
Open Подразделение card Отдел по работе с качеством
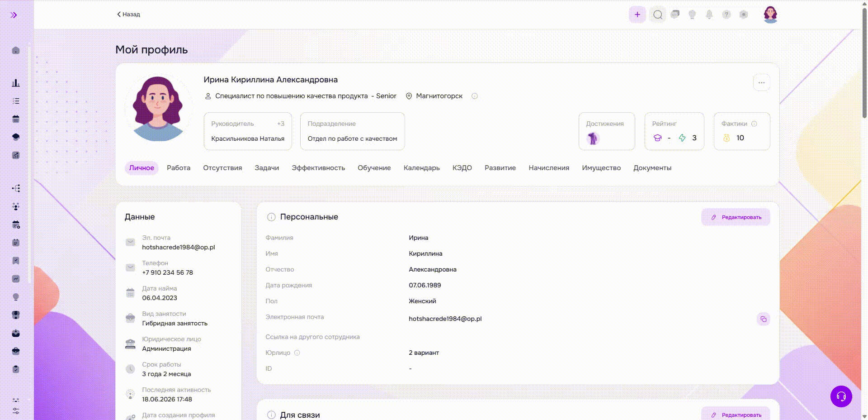(353, 131)
